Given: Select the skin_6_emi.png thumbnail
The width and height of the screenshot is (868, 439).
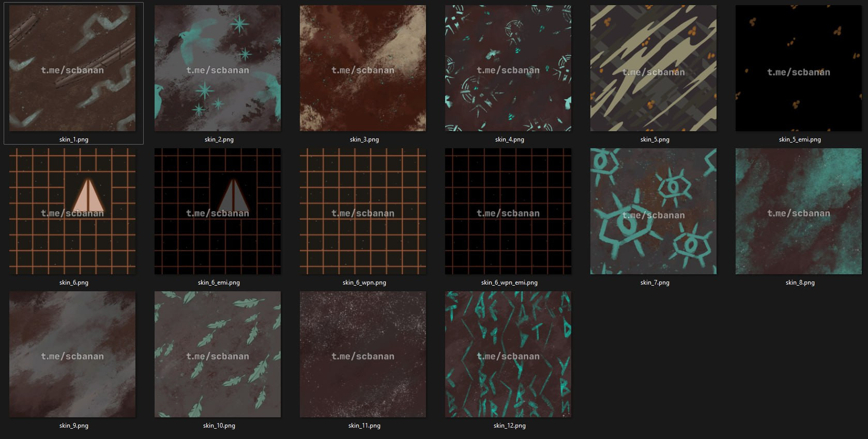Looking at the screenshot, I should 218,211.
